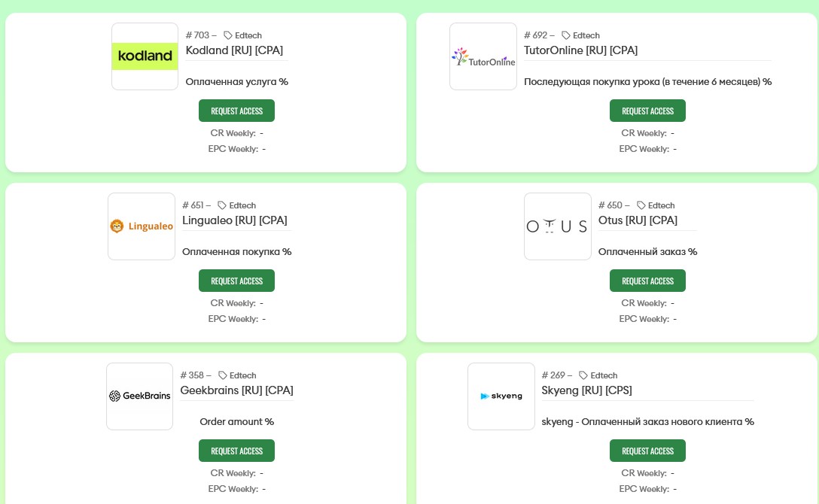Click the Edtech tag icon for Geekbrains
Image resolution: width=819 pixels, height=504 pixels.
223,375
